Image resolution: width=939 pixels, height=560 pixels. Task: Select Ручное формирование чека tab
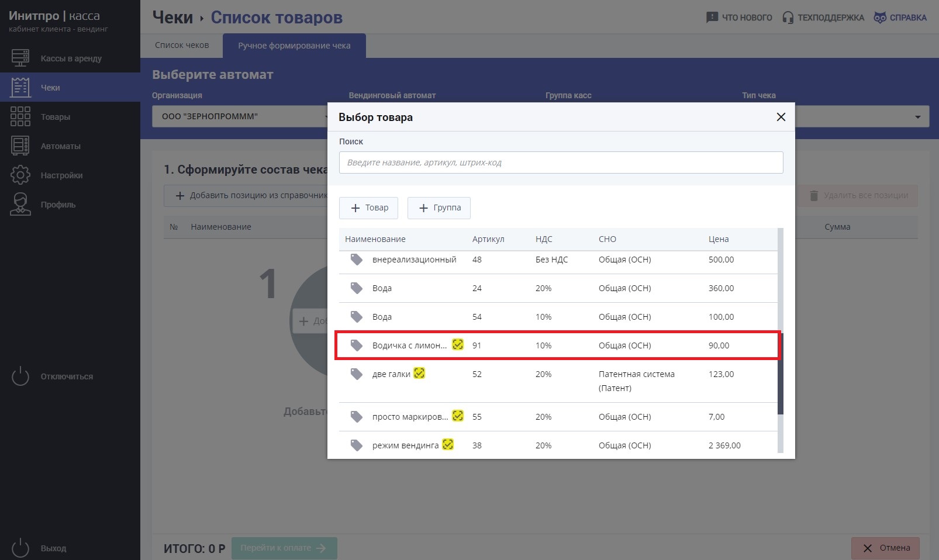294,46
